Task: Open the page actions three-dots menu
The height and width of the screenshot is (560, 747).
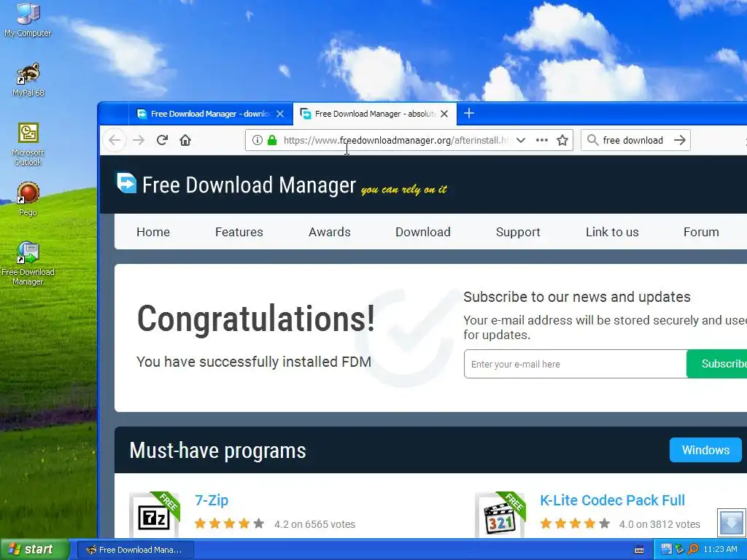Action: pos(542,140)
